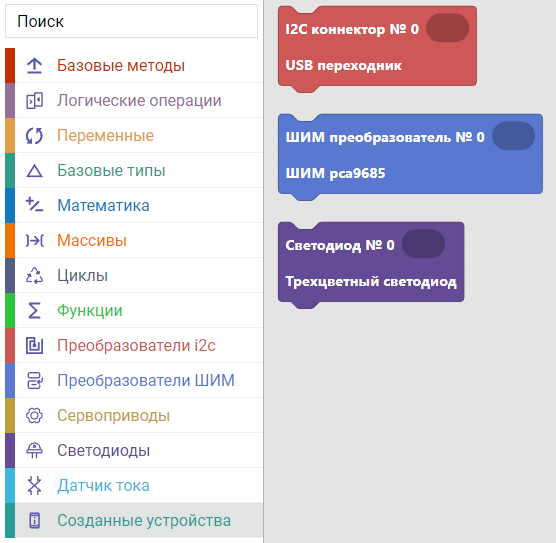Click the Логические операции category icon
Image resolution: width=556 pixels, height=543 pixels.
tap(34, 101)
